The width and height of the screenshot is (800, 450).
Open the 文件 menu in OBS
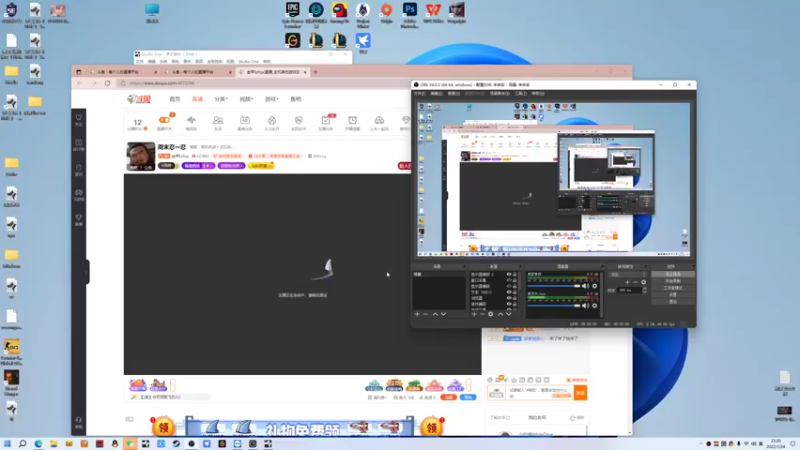[419, 94]
